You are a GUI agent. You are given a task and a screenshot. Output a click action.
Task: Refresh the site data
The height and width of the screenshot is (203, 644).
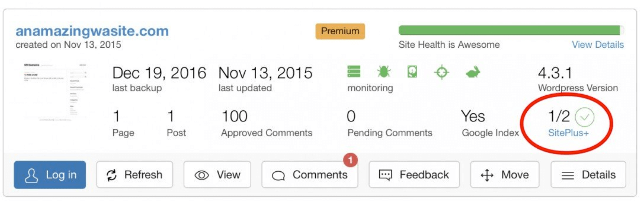(135, 175)
